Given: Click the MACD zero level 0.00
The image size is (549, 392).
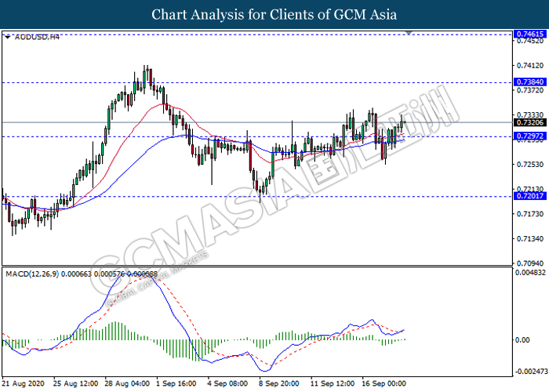Looking at the screenshot, I should 523,339.
